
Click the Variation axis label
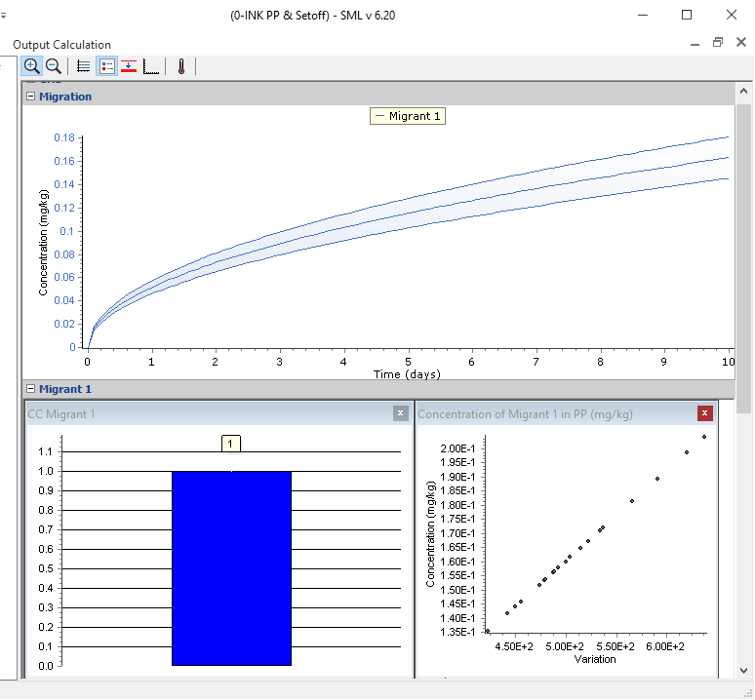tap(595, 659)
